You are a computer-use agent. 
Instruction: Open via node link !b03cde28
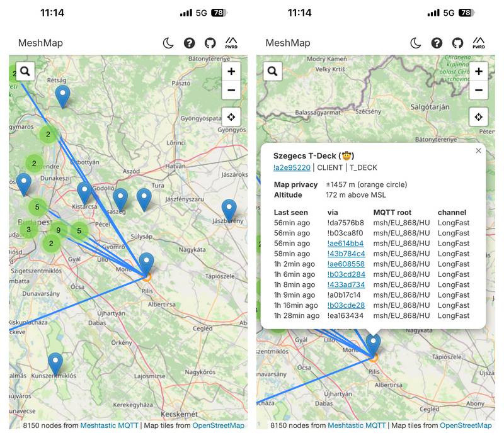(346, 305)
